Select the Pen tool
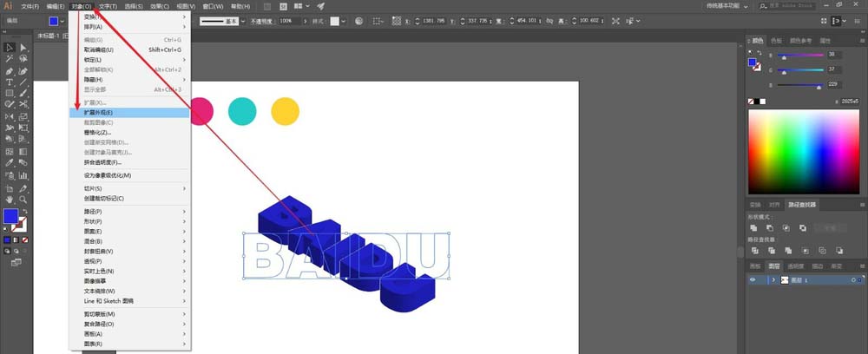This screenshot has width=868, height=354. (x=10, y=71)
